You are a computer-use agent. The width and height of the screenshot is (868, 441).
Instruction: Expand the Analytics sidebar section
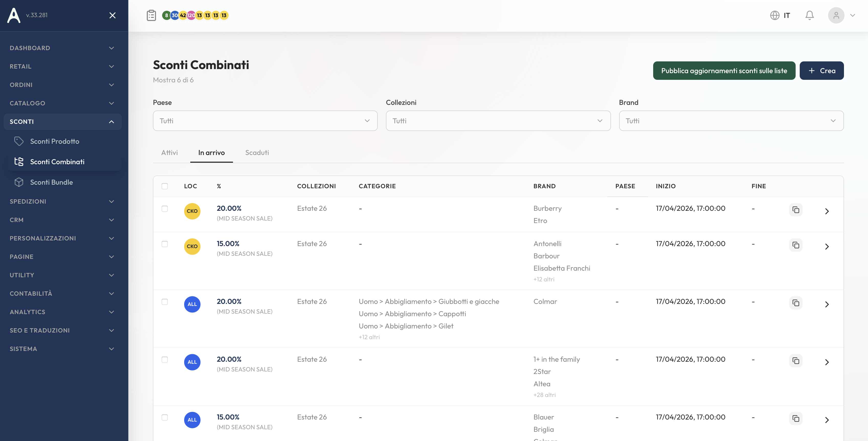[62, 312]
